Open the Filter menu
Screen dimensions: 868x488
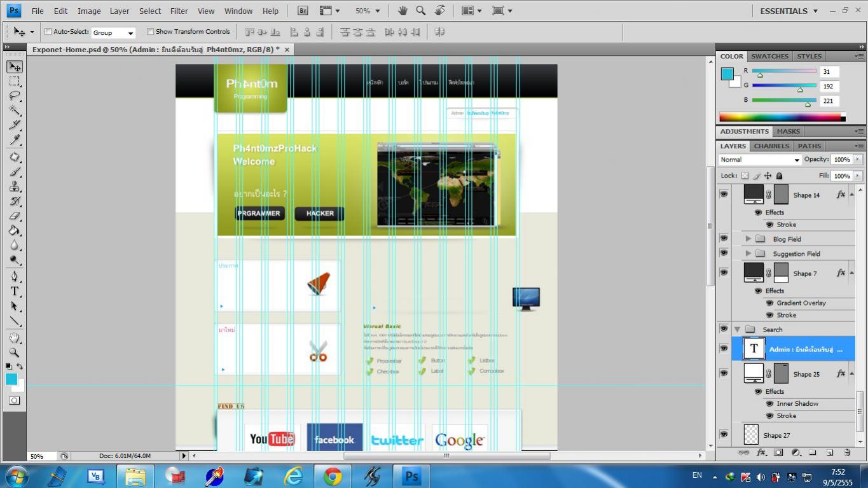point(179,11)
